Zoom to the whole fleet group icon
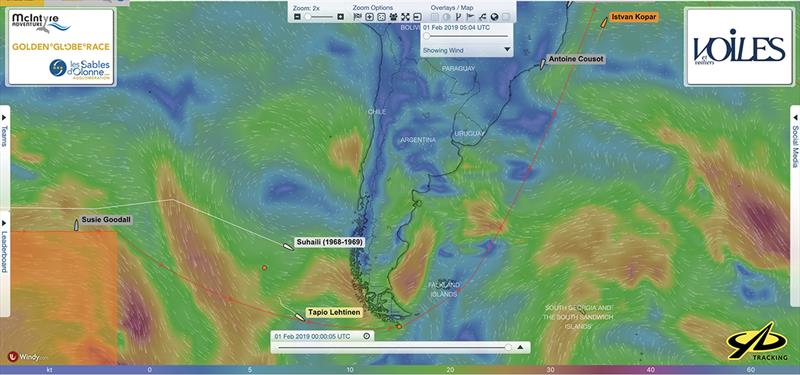The image size is (800, 375). coord(393,17)
